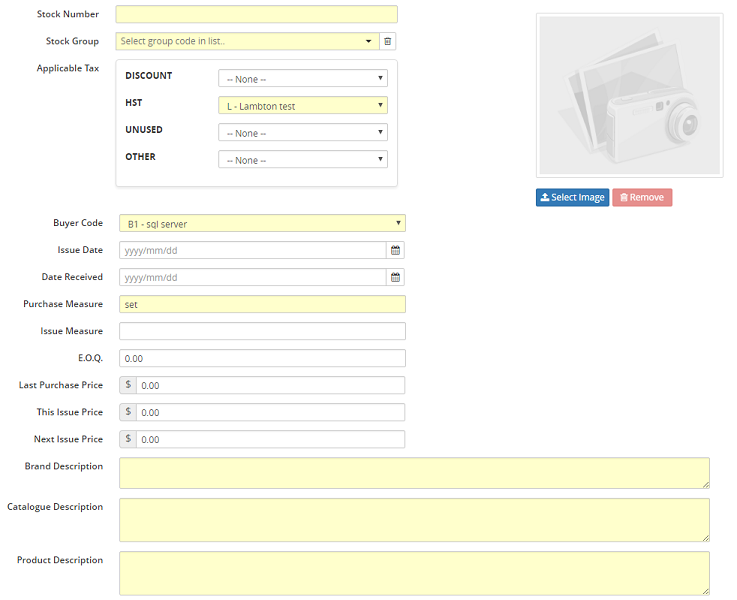Open the Issue Date calendar picker

coord(396,250)
